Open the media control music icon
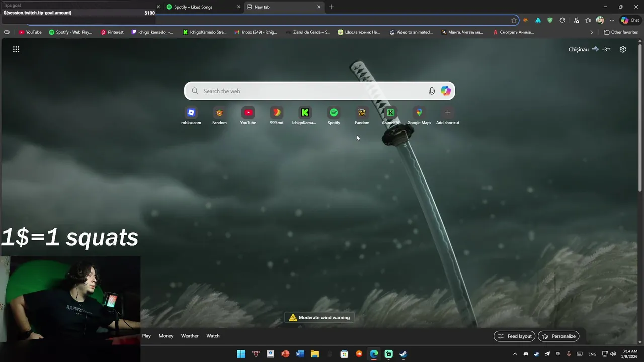Image resolution: width=644 pixels, height=362 pixels. tap(576, 20)
